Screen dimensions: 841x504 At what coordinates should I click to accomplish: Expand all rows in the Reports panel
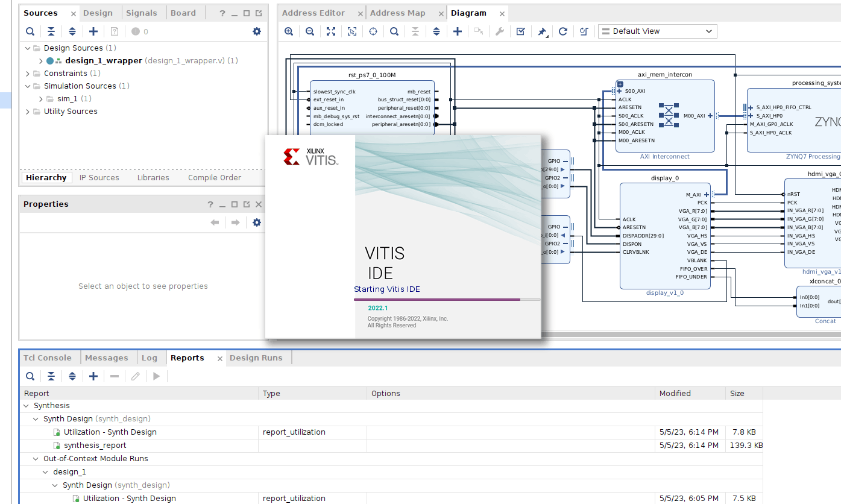[x=72, y=376]
